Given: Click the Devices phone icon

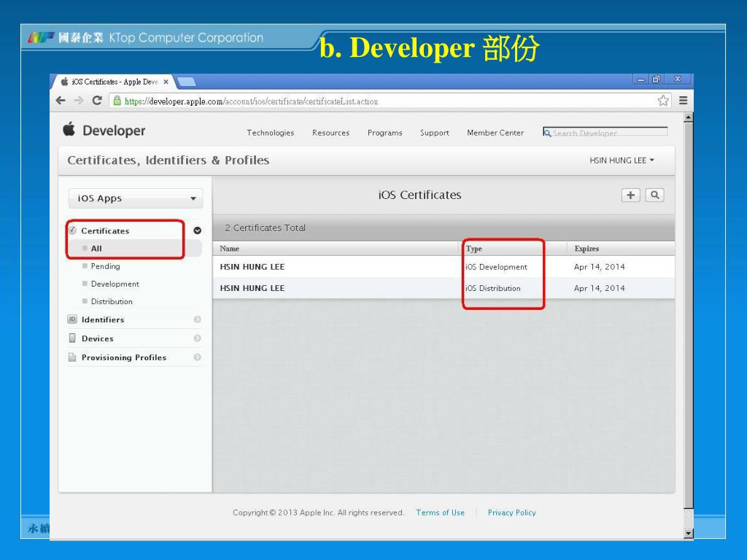Looking at the screenshot, I should tap(72, 338).
